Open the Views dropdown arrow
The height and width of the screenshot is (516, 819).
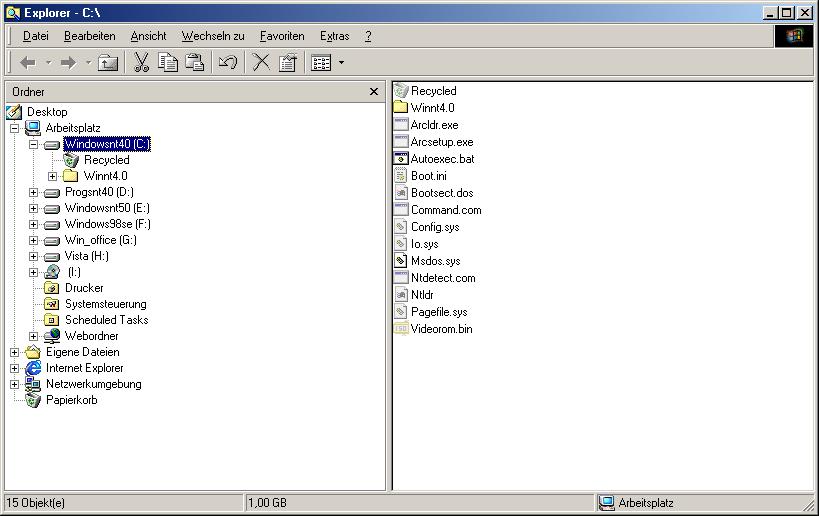(341, 63)
